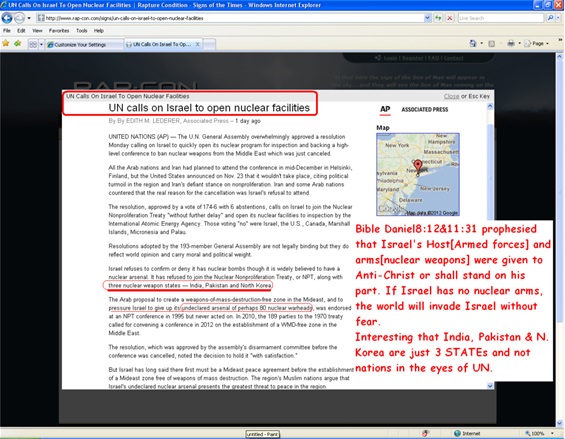Click the Google map thumbnail of New York
This screenshot has width=565, height=439.
[x=418, y=174]
